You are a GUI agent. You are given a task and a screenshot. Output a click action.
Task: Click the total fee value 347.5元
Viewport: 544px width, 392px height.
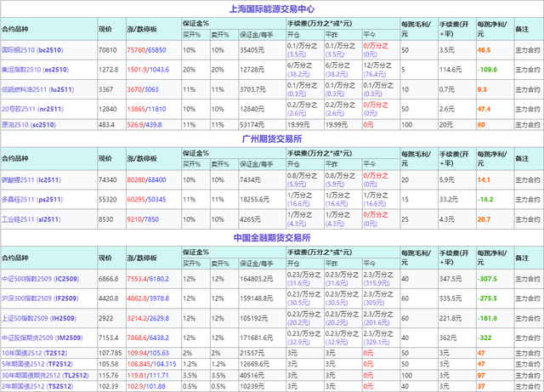click(450, 279)
